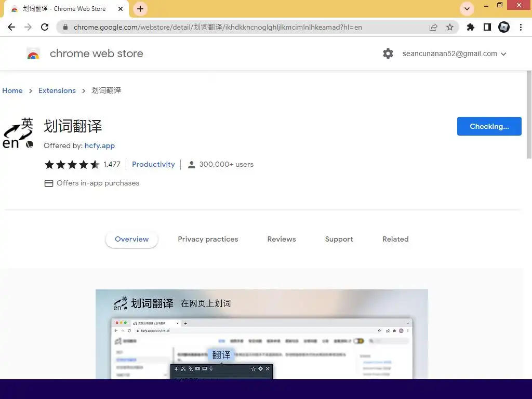Screen dimensions: 532x399
Task: Click the star rating icons
Action: pos(72,165)
